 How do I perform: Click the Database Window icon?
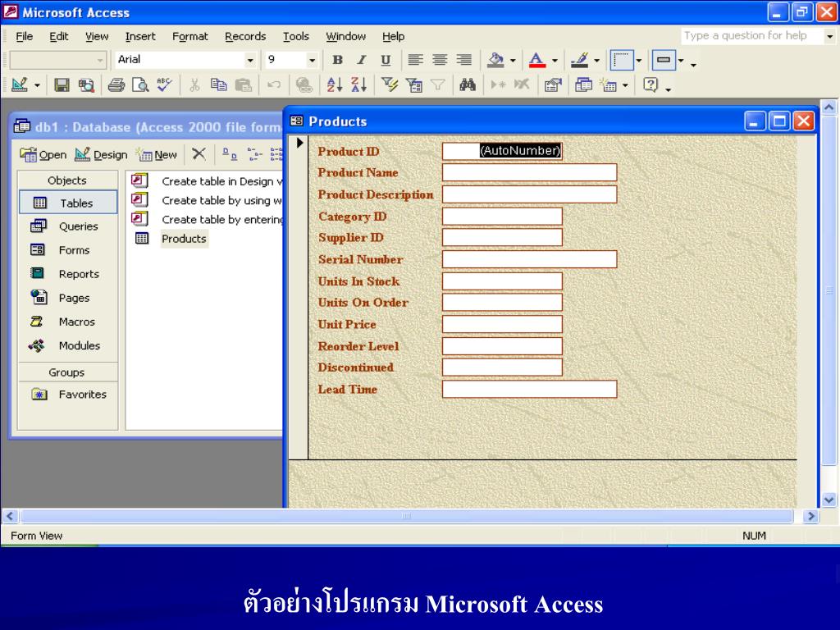click(x=583, y=84)
